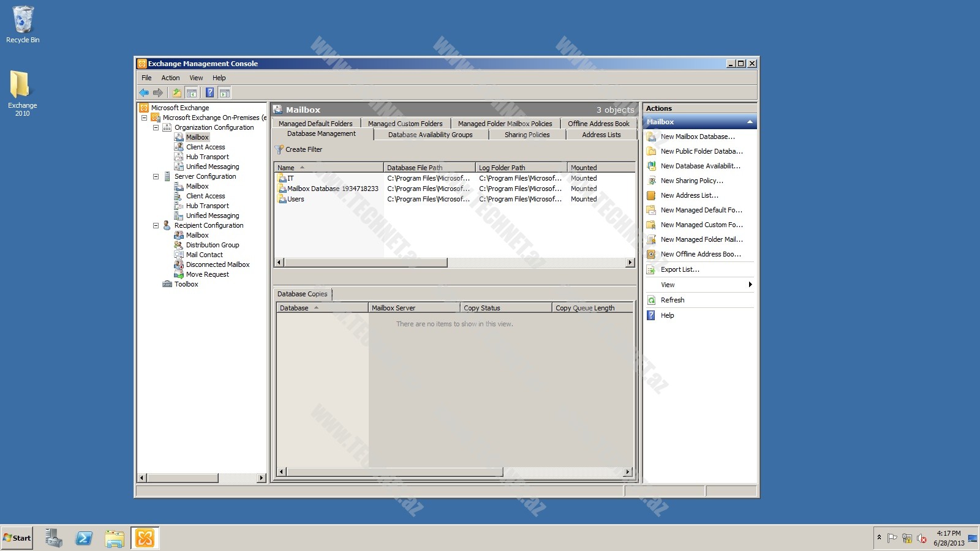The image size is (980, 551).
Task: Expand the View submenu arrow in Actions
Action: (x=750, y=285)
